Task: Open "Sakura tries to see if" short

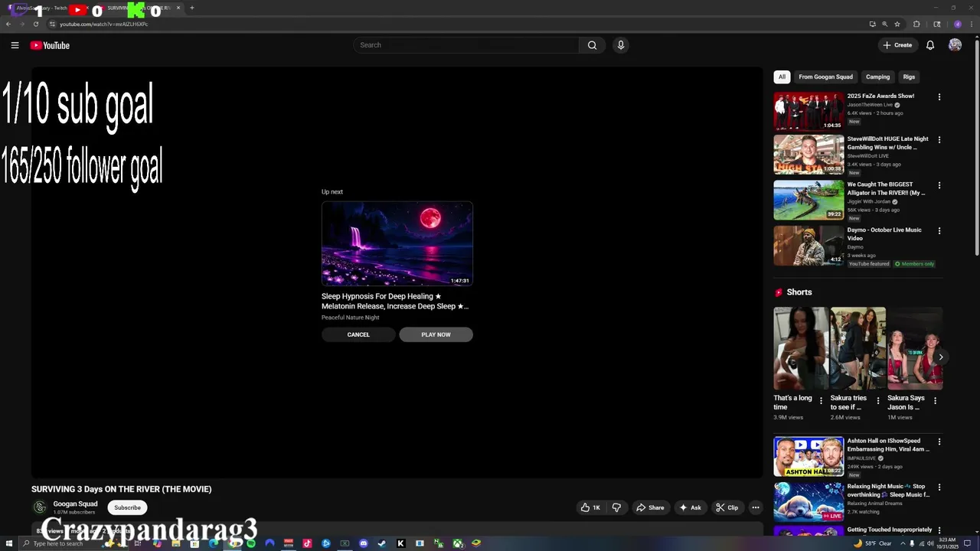Action: (x=858, y=349)
